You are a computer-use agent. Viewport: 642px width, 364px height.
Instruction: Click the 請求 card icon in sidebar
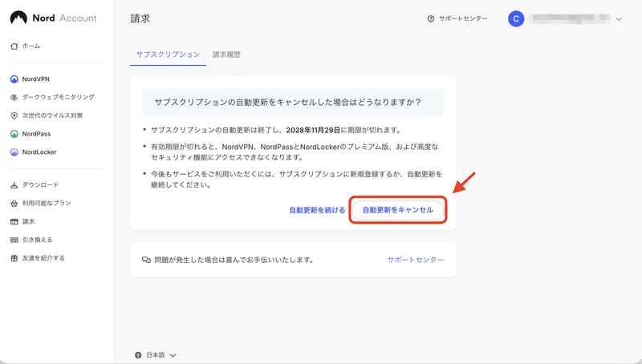(14, 221)
